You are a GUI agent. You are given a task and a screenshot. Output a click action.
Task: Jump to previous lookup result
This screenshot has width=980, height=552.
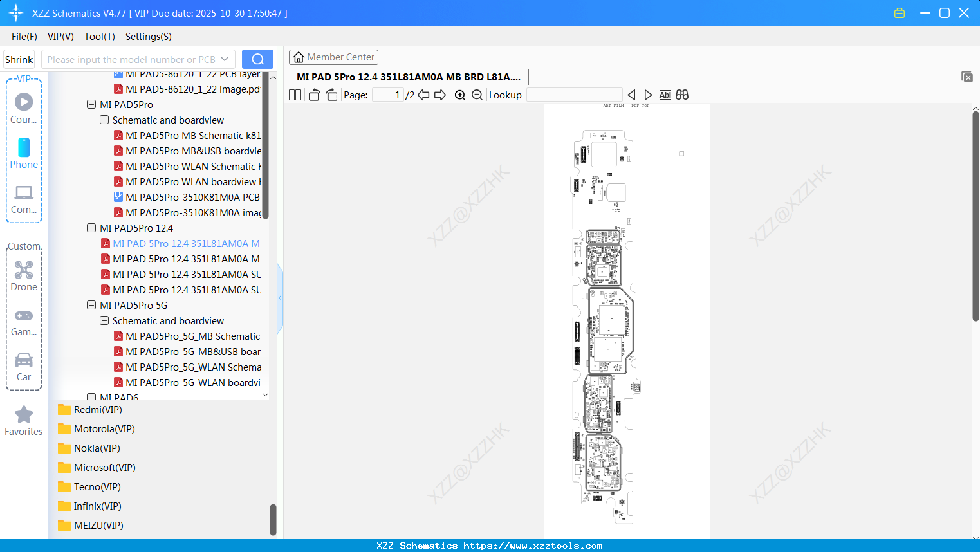point(631,95)
